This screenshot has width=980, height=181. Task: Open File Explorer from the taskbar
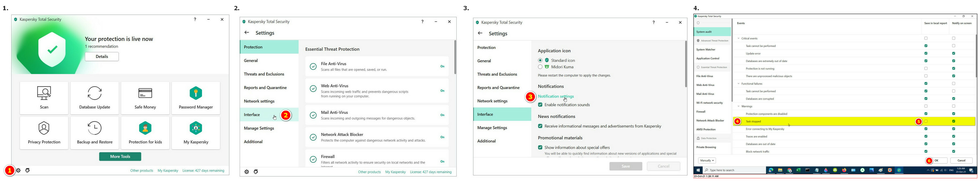780,170
